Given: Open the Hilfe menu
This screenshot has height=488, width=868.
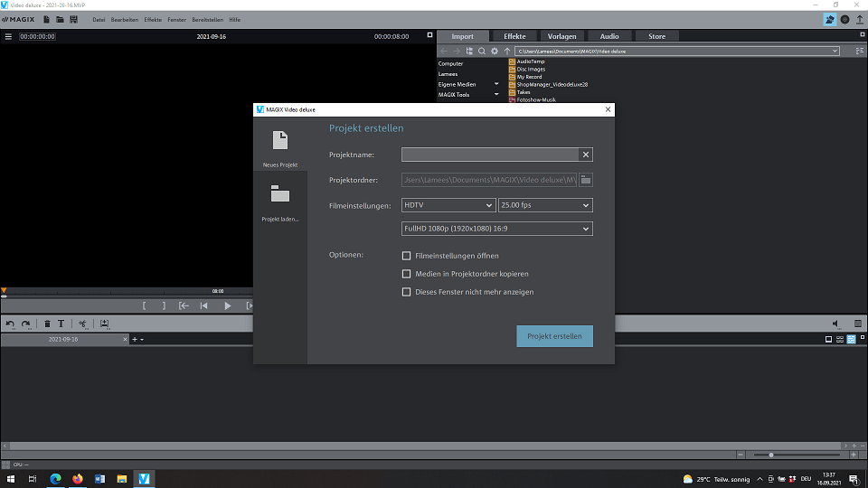Looking at the screenshot, I should 235,20.
